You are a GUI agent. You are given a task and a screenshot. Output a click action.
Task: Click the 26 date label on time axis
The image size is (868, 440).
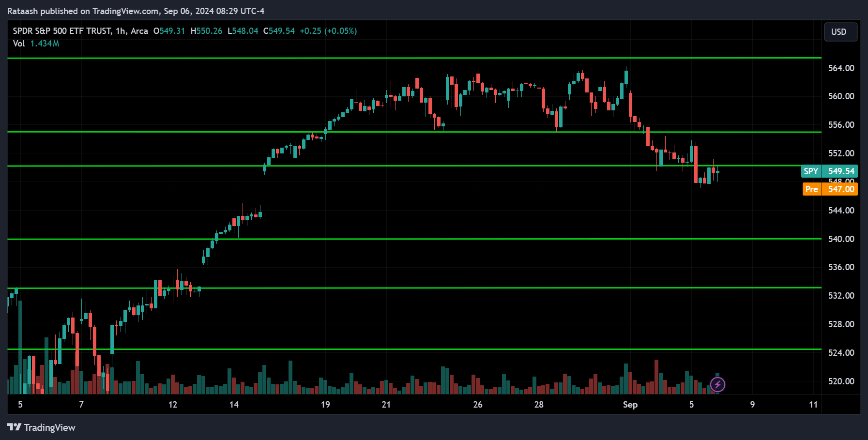[x=478, y=405]
